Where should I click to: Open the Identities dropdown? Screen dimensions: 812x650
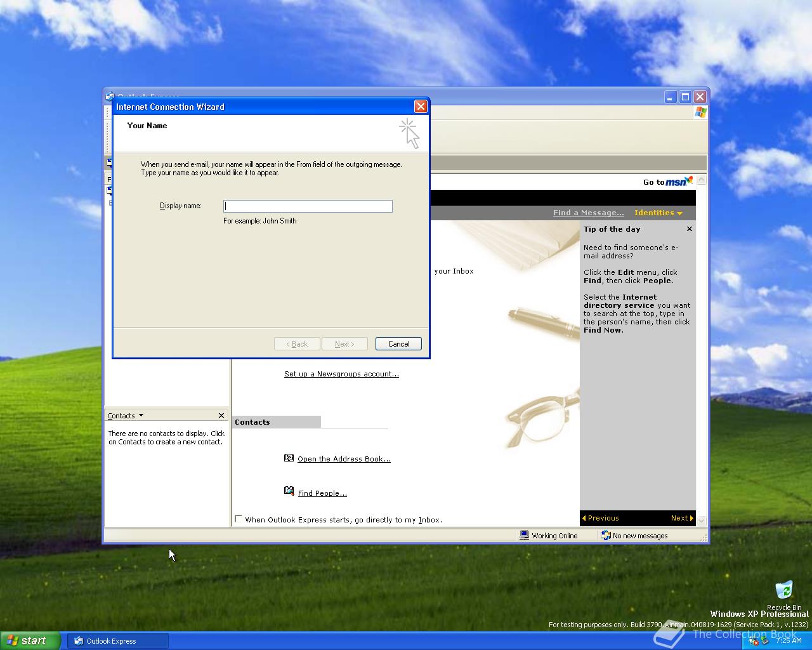pyautogui.click(x=658, y=213)
